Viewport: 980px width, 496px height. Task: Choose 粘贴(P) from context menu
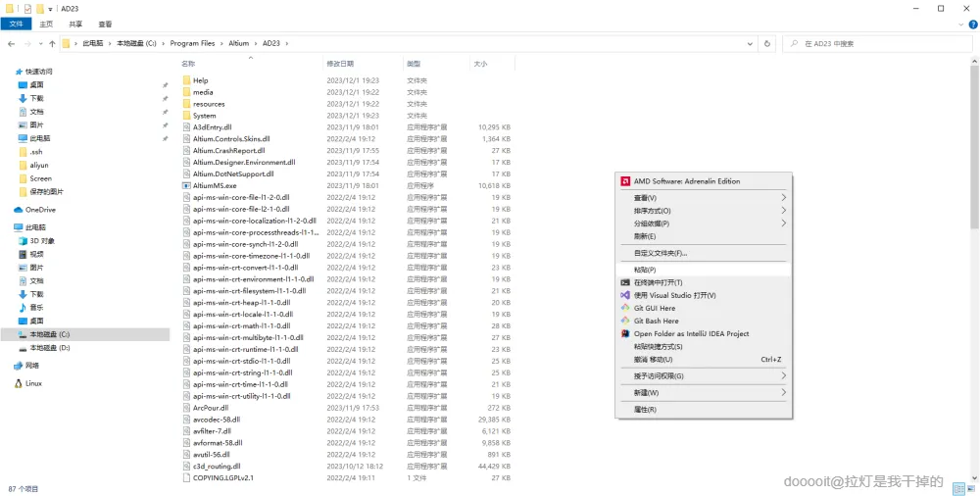pos(704,270)
